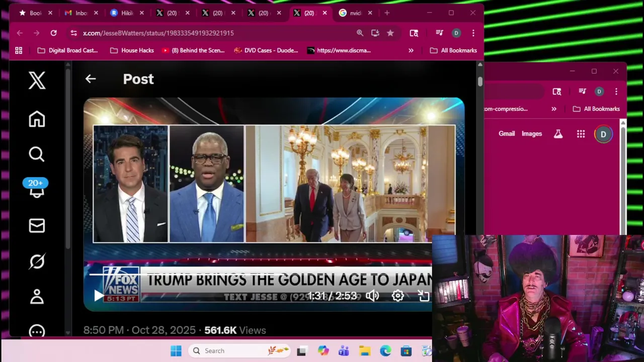This screenshot has width=644, height=362.
Task: Open House Hacks bookmark folder
Action: coord(132,50)
